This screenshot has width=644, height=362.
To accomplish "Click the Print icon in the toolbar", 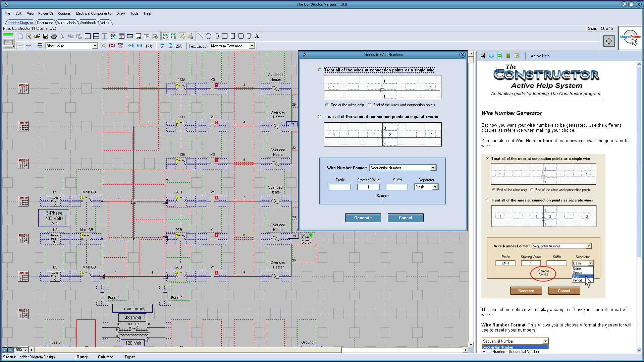I will click(54, 36).
